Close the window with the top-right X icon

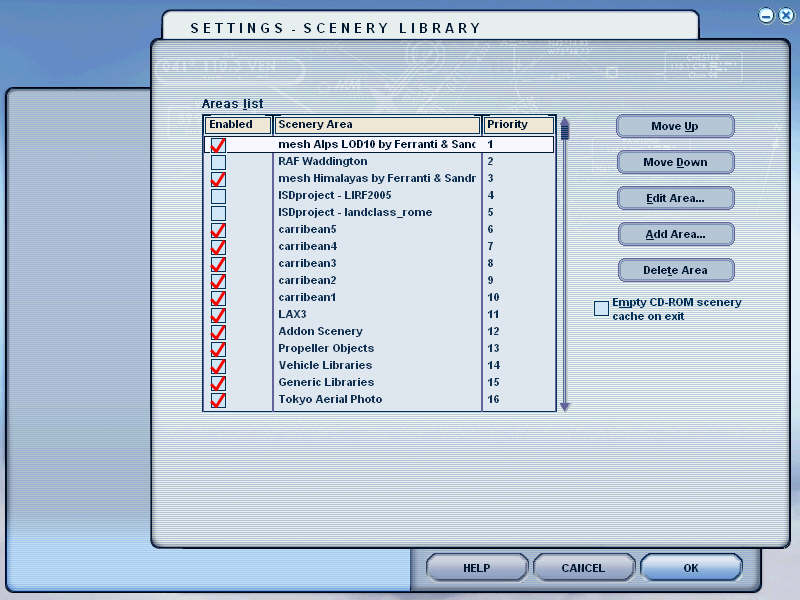tap(785, 15)
